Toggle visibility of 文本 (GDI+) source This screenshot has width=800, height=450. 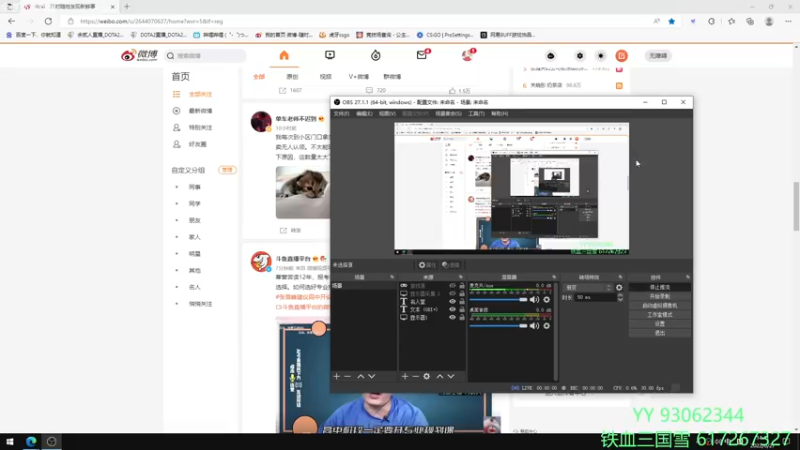pos(452,309)
